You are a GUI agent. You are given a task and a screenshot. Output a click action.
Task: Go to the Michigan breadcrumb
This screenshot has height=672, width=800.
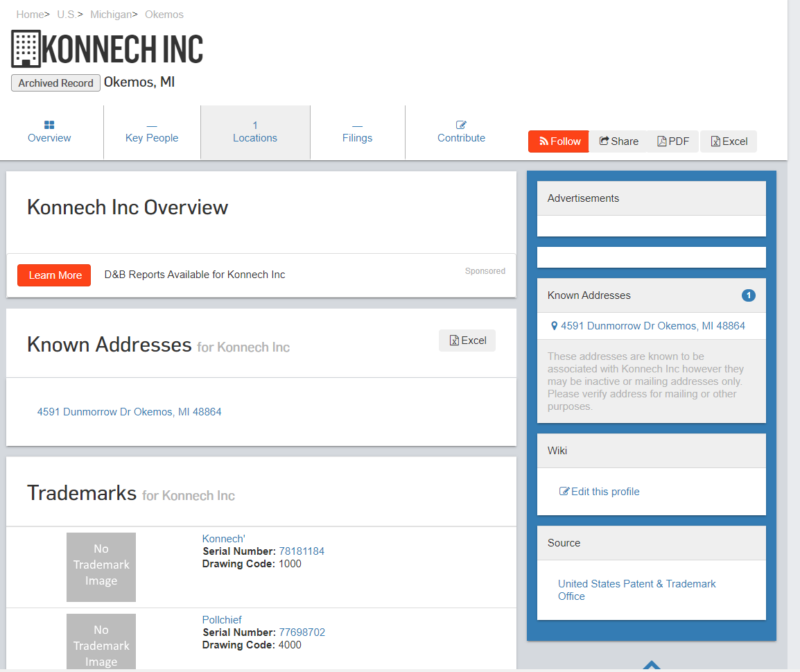[111, 15]
